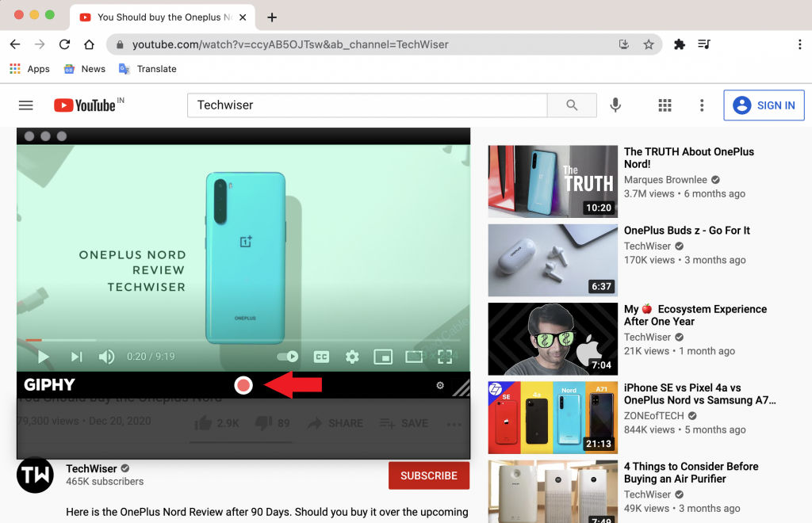This screenshot has width=812, height=523.
Task: Reload the page
Action: [64, 44]
